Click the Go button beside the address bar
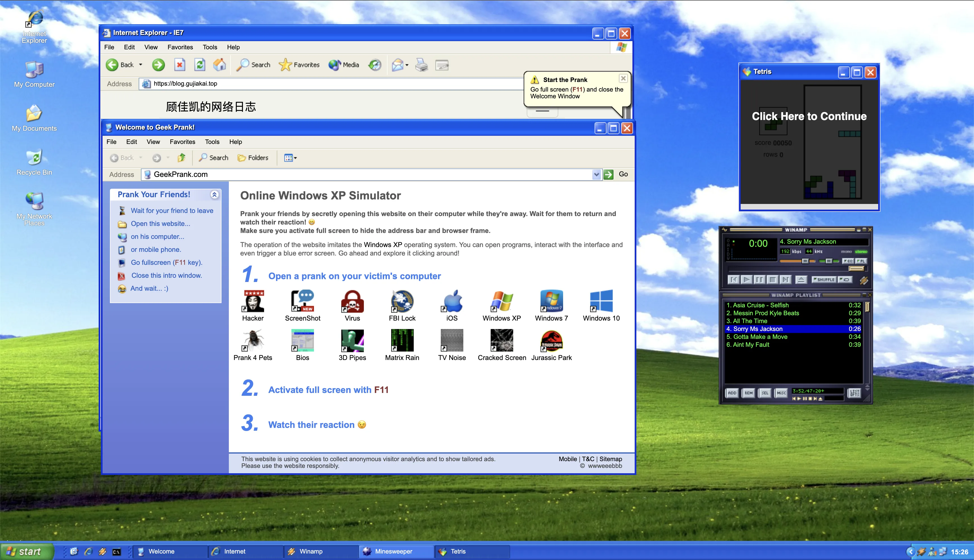The image size is (974, 560). (616, 174)
